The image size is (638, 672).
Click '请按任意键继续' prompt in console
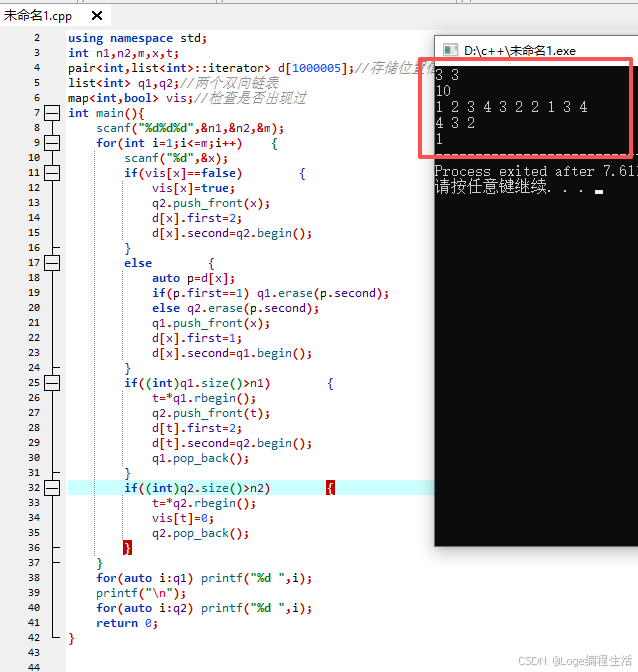coord(491,187)
